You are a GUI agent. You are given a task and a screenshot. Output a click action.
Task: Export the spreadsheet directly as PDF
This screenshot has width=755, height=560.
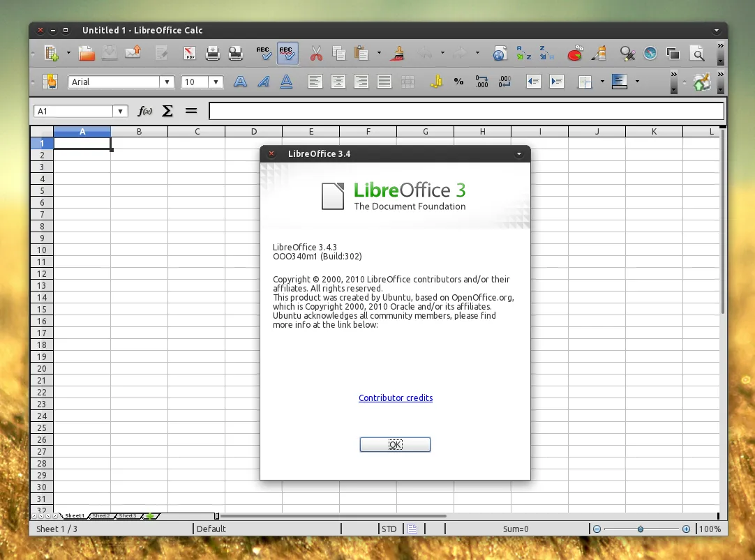pos(189,53)
